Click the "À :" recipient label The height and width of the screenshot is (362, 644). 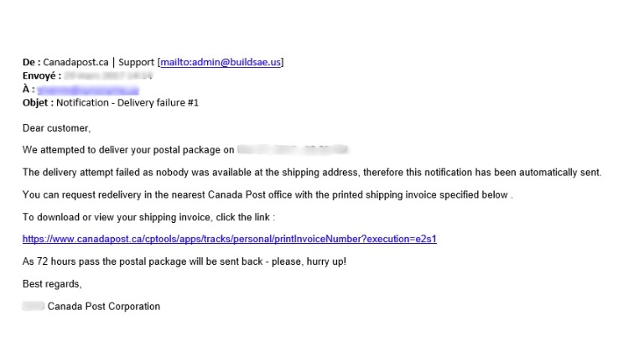pos(28,89)
